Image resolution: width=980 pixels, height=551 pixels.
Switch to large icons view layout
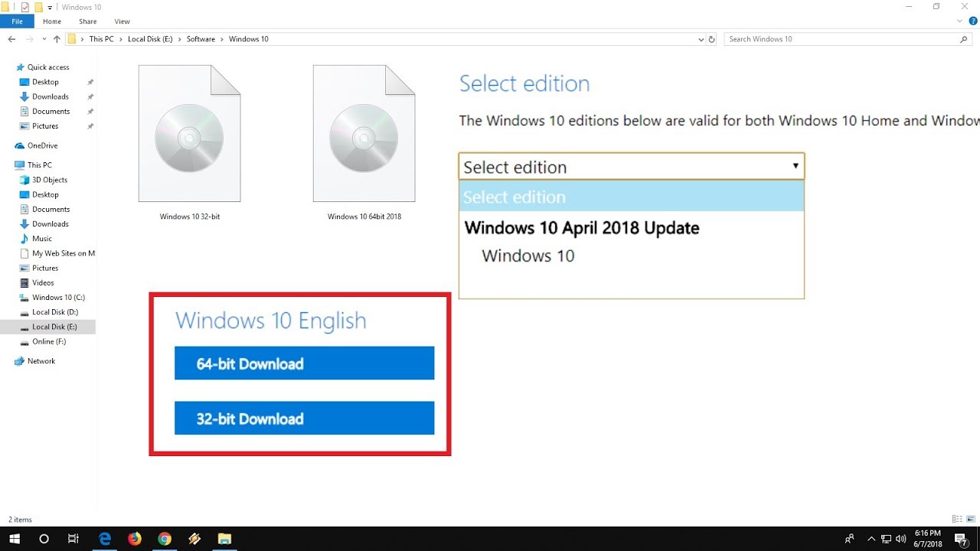(x=969, y=520)
